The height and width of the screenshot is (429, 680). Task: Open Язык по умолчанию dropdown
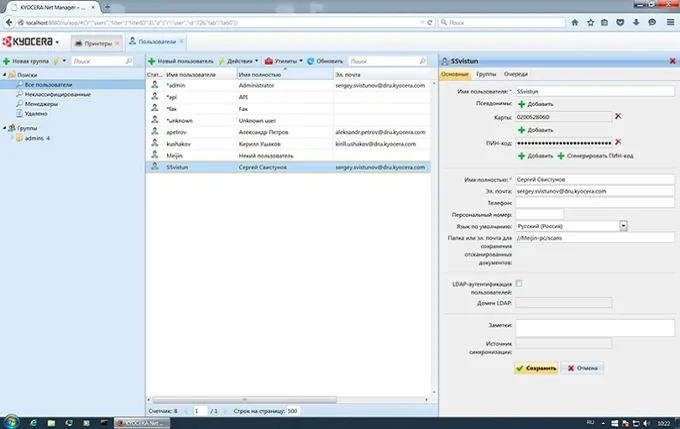coord(623,226)
